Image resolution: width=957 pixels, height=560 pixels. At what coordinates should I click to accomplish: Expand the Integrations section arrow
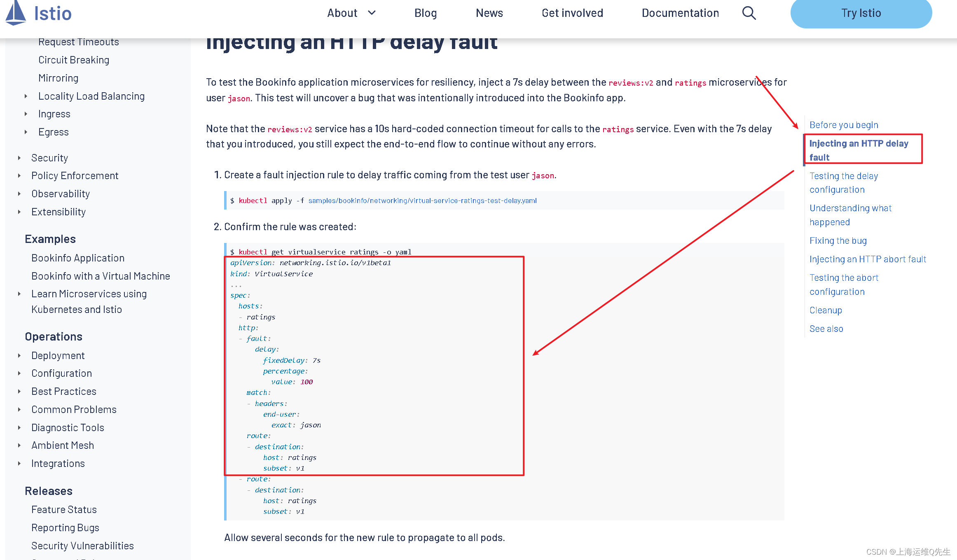click(19, 464)
